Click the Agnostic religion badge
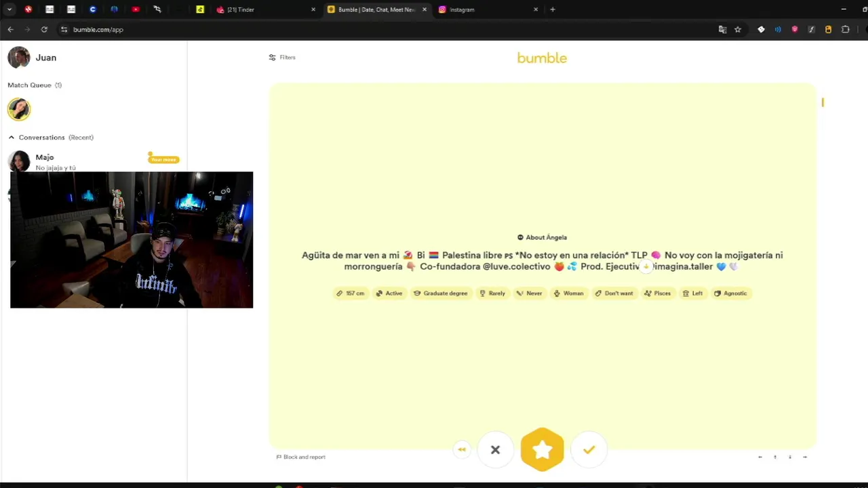Viewport: 868px width, 488px height. (730, 293)
